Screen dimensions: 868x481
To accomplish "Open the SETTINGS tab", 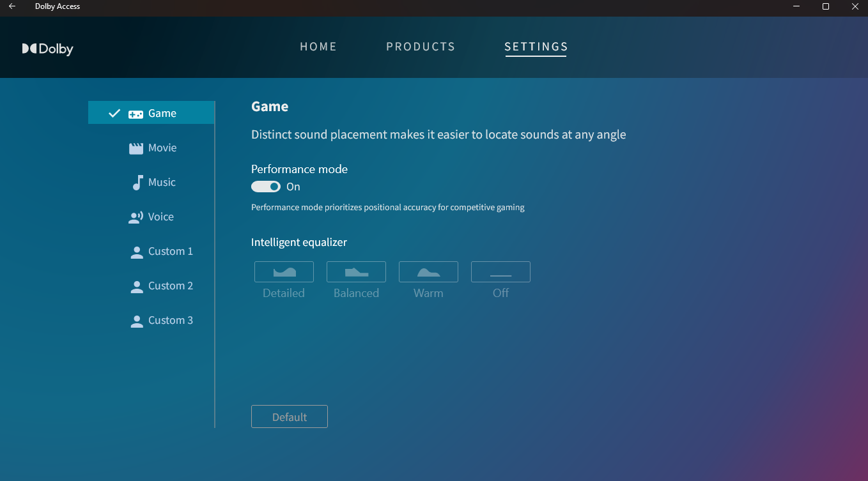I will (536, 47).
